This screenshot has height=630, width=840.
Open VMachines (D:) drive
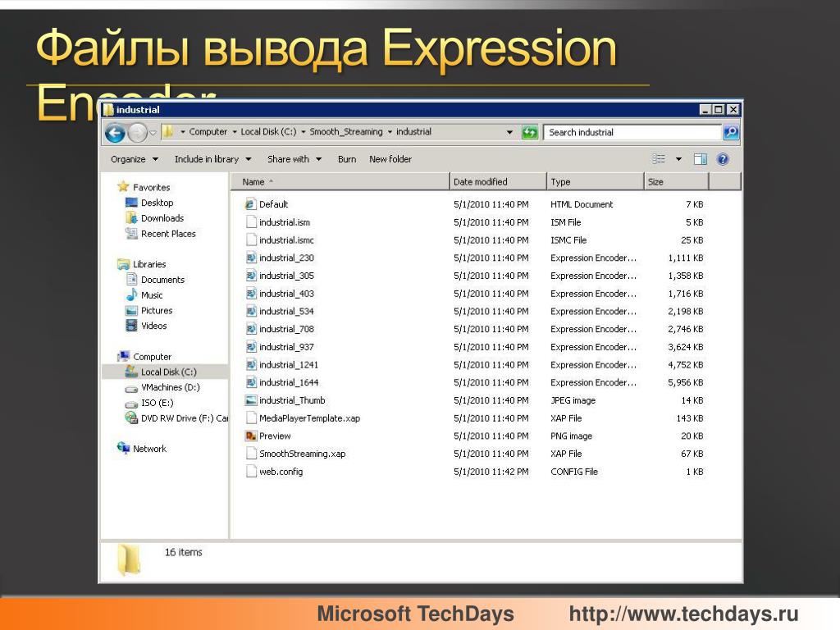[x=171, y=387]
